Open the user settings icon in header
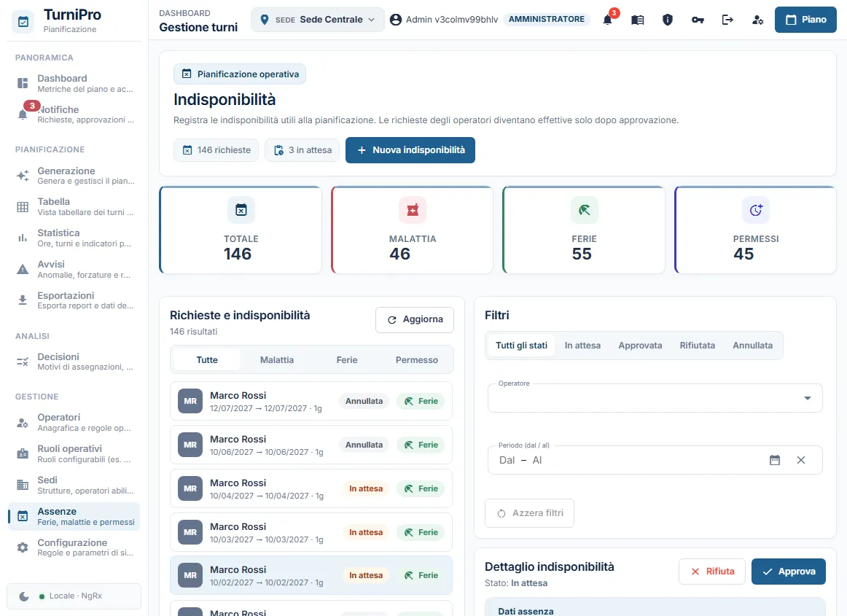The width and height of the screenshot is (847, 616). pos(758,20)
